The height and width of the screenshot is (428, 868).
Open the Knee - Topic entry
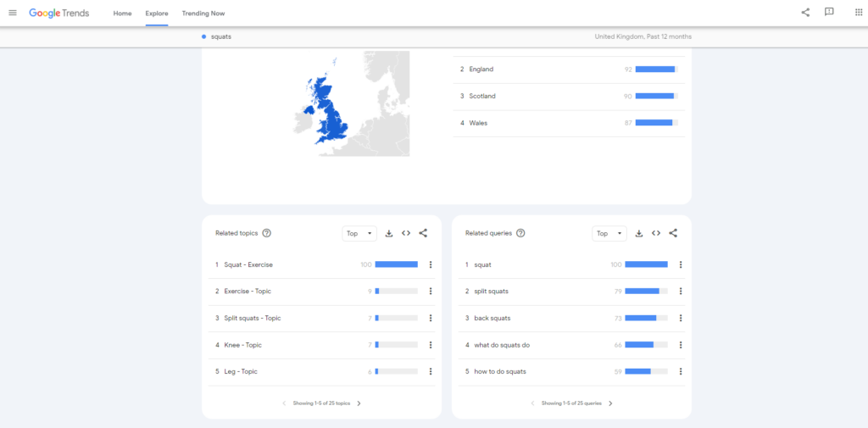(243, 345)
